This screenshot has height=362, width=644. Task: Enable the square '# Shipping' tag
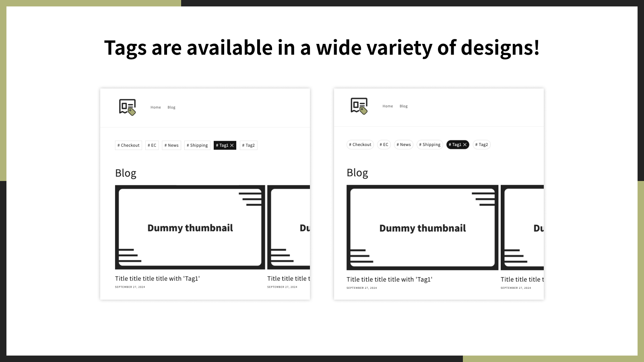(197, 145)
